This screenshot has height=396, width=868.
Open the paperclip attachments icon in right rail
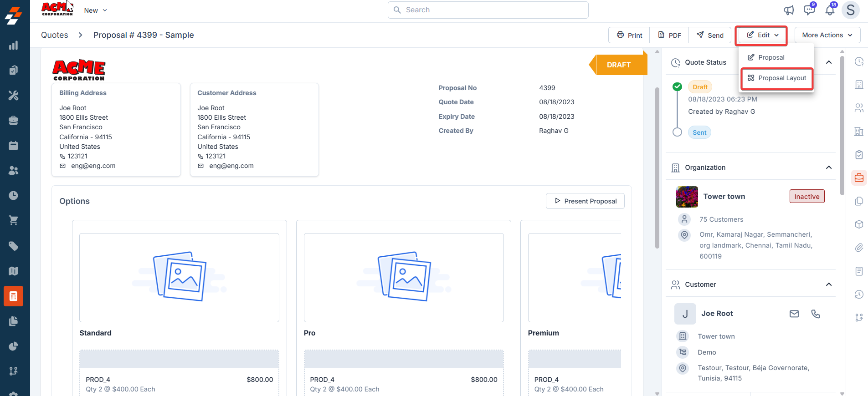tap(859, 248)
